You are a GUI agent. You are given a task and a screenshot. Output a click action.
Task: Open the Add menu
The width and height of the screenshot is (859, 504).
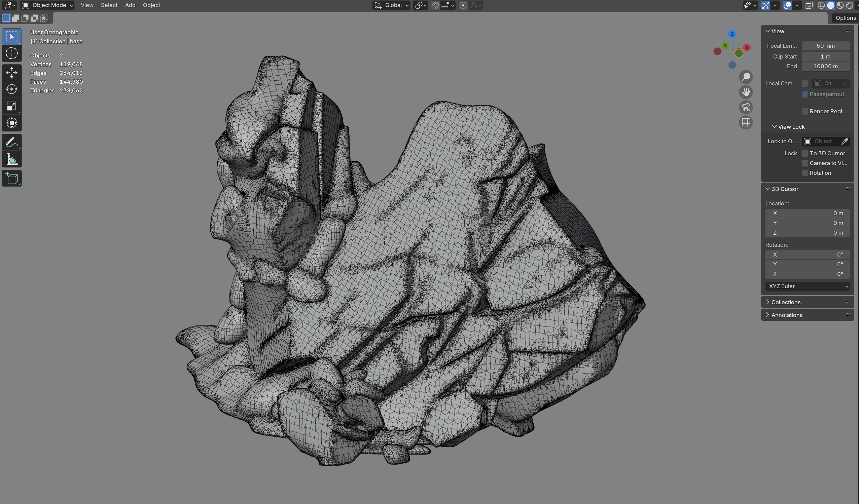click(x=130, y=5)
